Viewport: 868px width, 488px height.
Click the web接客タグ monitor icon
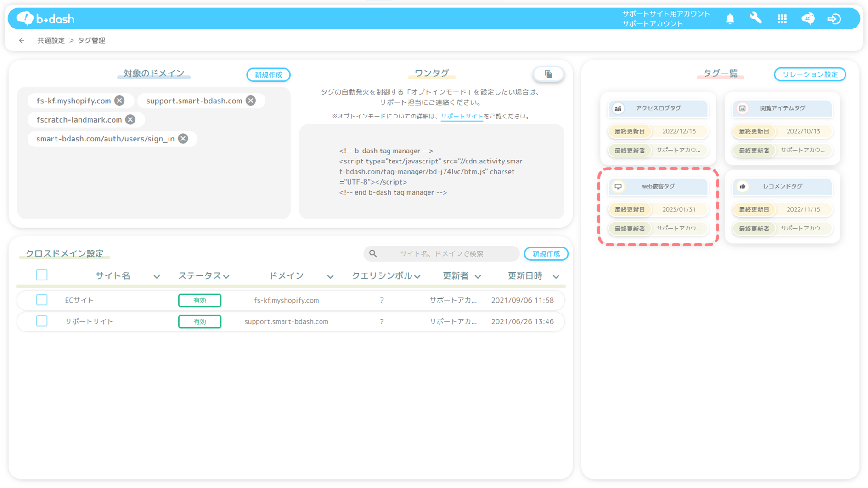click(618, 186)
